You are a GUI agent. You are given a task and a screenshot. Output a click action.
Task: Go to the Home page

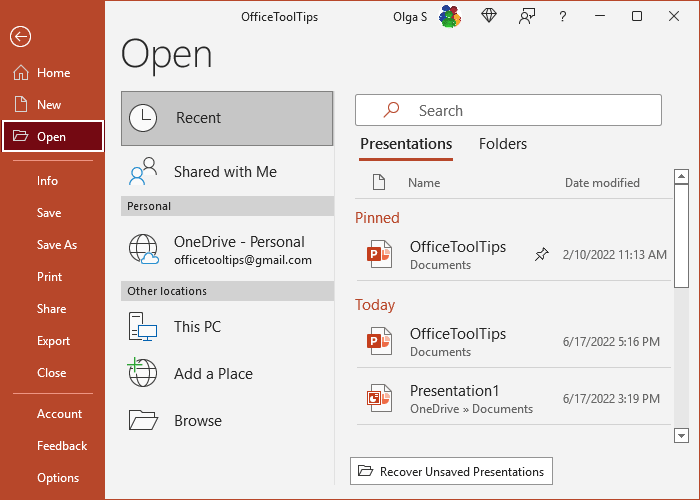(x=53, y=72)
